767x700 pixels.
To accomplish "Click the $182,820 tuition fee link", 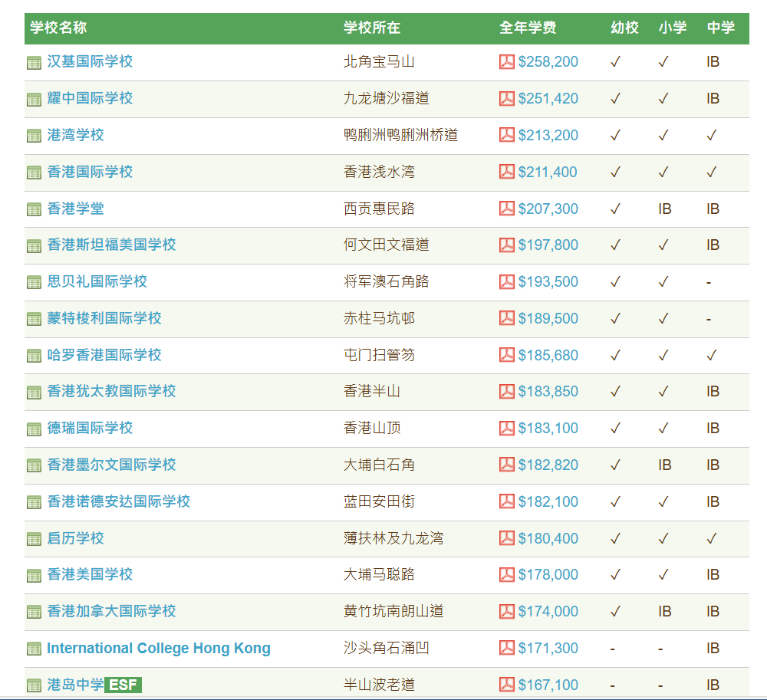I will (x=548, y=465).
